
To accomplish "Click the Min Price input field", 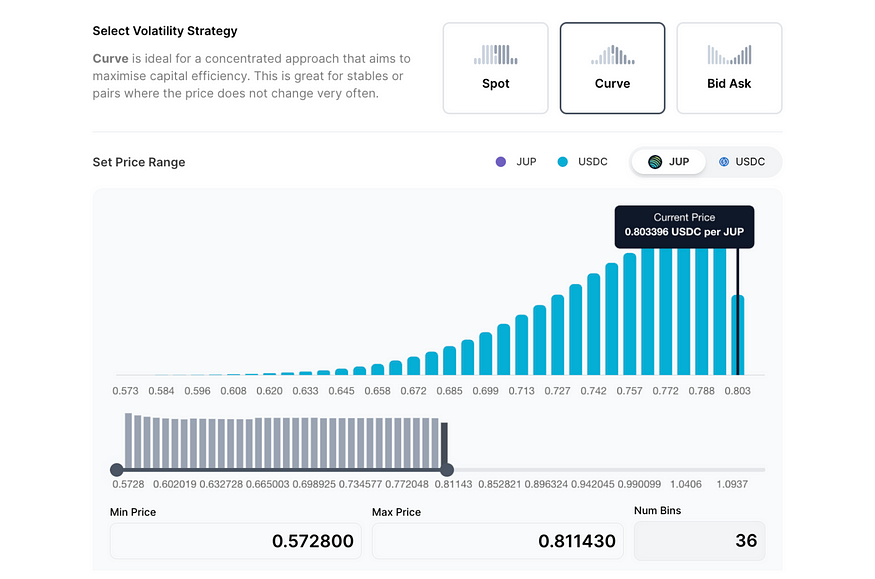I will [235, 541].
